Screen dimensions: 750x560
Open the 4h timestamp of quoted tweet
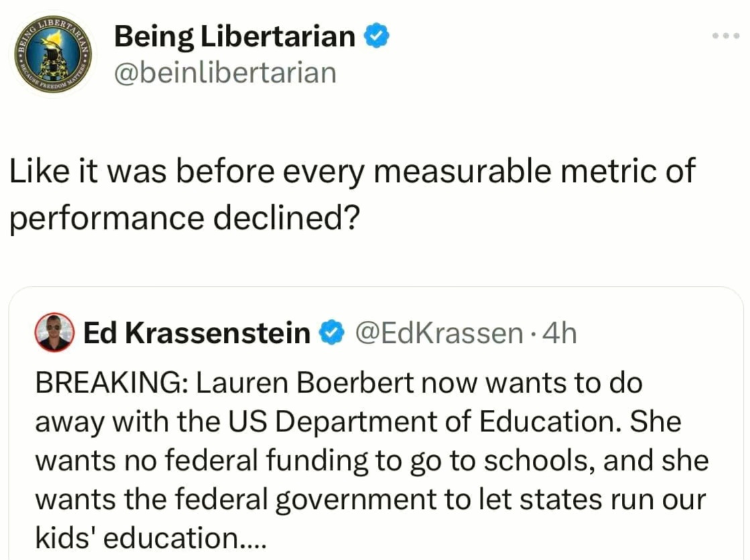560,334
